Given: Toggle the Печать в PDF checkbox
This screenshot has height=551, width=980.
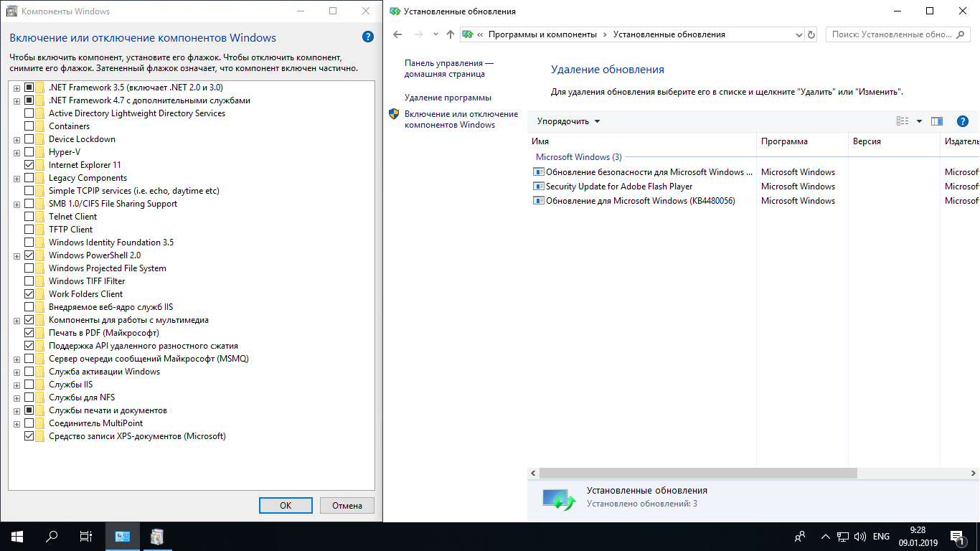Looking at the screenshot, I should (29, 333).
